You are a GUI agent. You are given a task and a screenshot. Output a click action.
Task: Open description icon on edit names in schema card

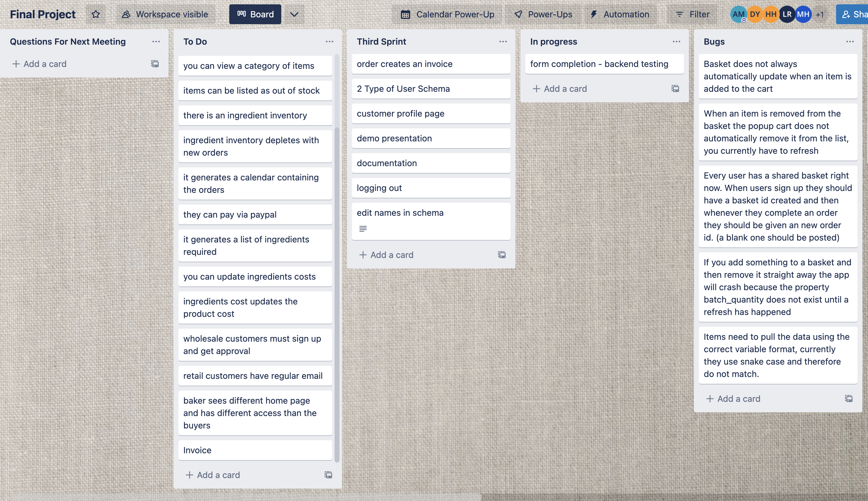tap(363, 228)
